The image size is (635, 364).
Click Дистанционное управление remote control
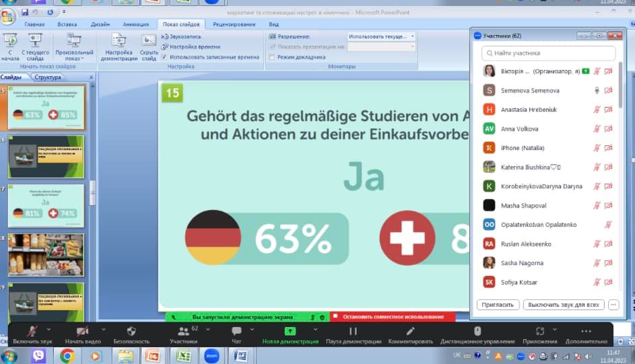click(x=477, y=335)
